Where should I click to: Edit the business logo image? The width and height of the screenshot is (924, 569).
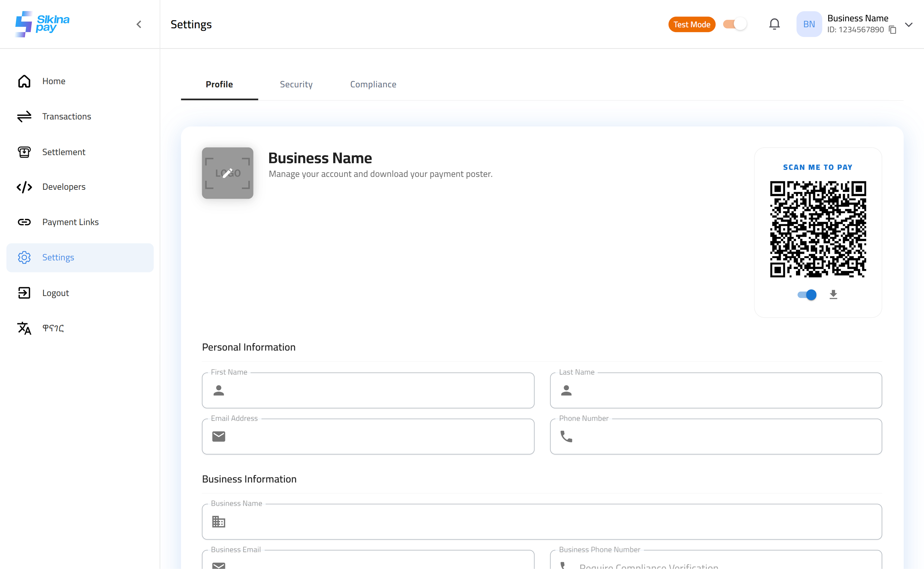pyautogui.click(x=228, y=173)
